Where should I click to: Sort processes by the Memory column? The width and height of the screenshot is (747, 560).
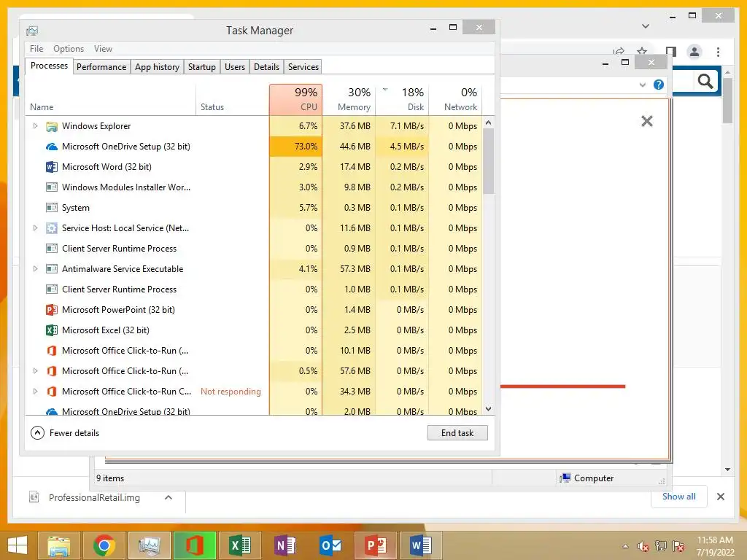click(349, 99)
